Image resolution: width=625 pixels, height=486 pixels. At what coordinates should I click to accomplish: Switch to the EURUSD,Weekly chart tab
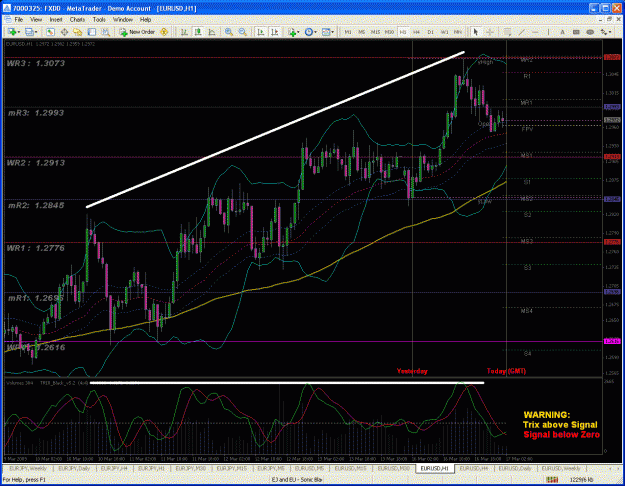tap(561, 468)
